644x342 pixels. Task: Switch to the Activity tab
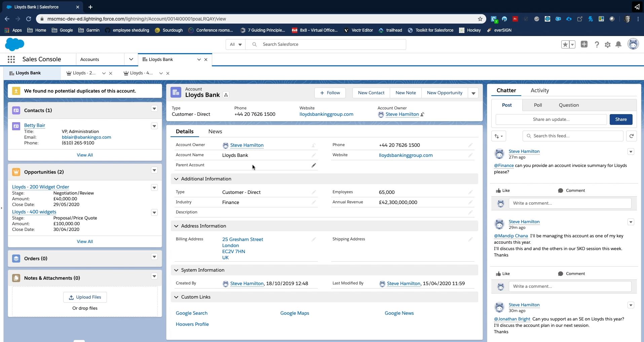point(539,90)
